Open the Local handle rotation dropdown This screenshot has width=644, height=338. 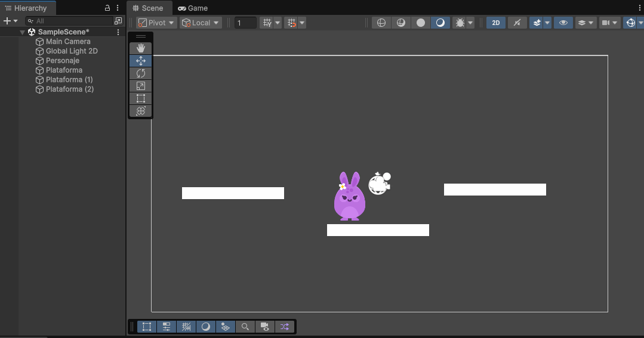click(201, 23)
